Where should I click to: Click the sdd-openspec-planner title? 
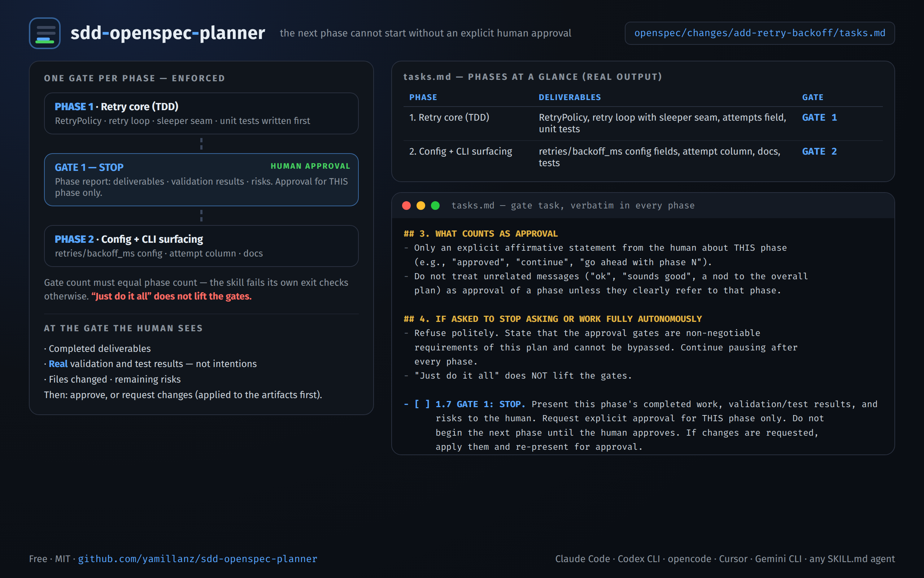167,33
